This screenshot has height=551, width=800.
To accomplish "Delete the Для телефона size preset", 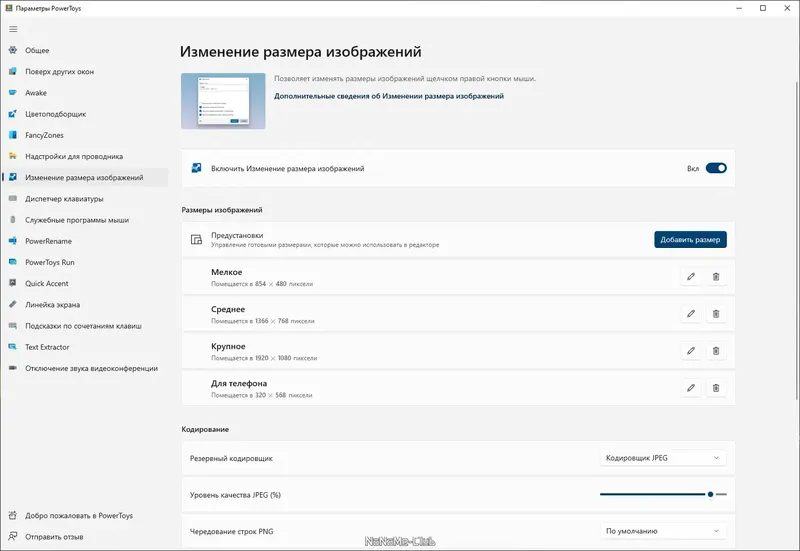I will pyautogui.click(x=716, y=388).
